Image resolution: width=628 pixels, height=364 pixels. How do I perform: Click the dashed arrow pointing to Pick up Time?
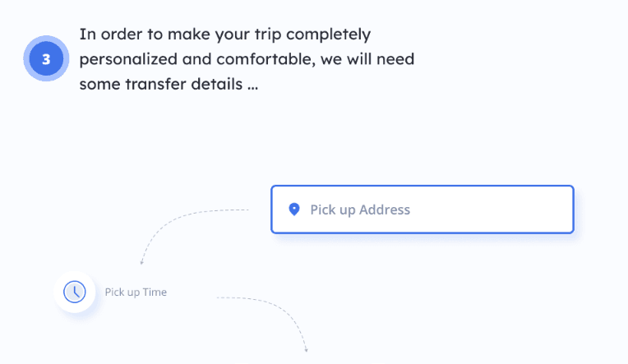tap(194, 237)
